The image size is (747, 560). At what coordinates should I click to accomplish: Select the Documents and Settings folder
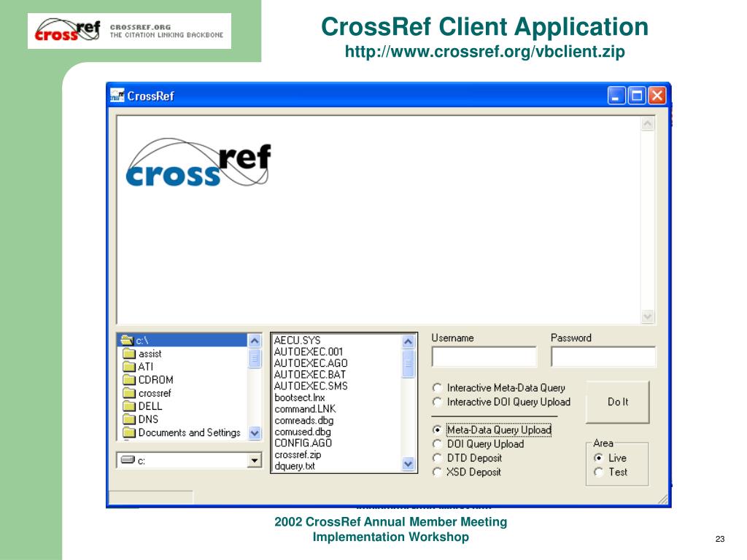click(182, 432)
